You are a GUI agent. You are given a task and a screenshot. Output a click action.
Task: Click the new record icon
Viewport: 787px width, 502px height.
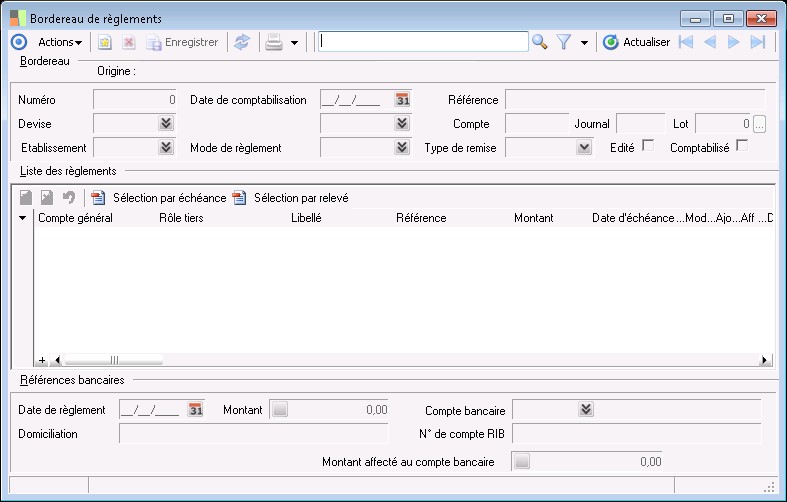tap(104, 42)
